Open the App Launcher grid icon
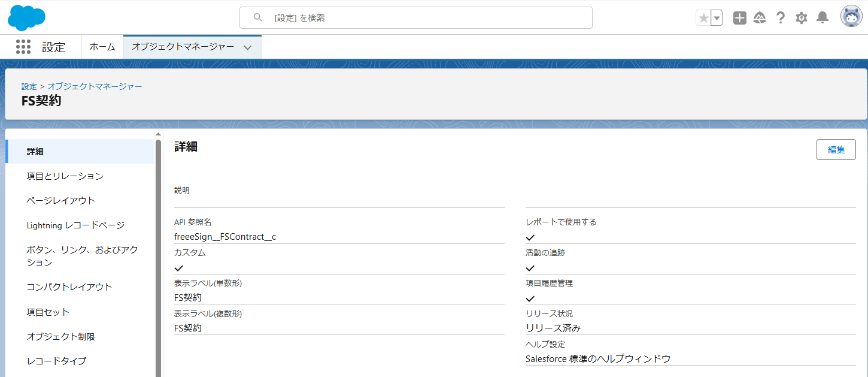The image size is (868, 377). tap(23, 47)
